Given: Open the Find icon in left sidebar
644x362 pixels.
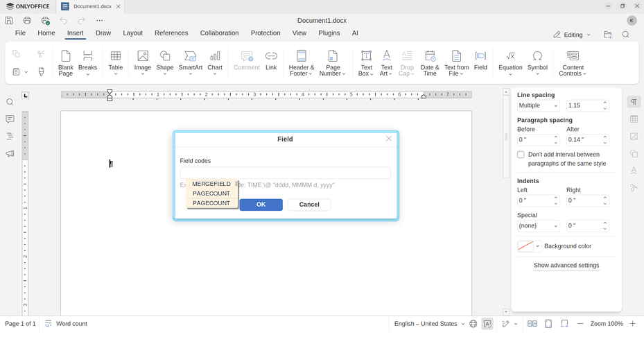Looking at the screenshot, I should (x=10, y=103).
